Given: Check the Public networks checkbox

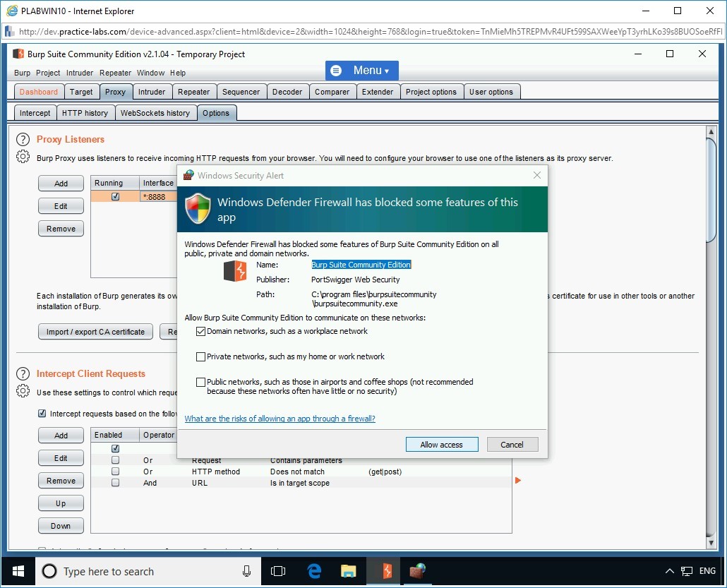Looking at the screenshot, I should click(201, 382).
